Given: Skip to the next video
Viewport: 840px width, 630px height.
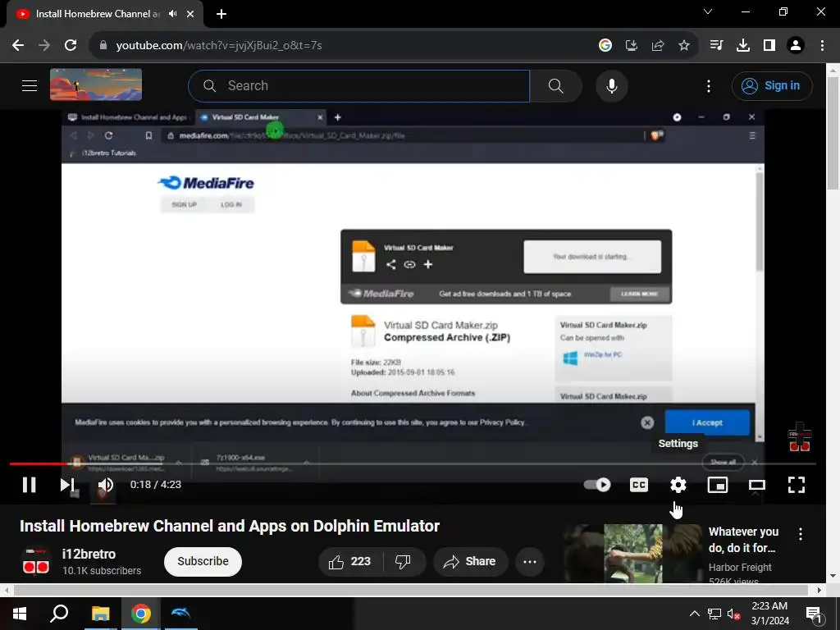Looking at the screenshot, I should click(67, 485).
